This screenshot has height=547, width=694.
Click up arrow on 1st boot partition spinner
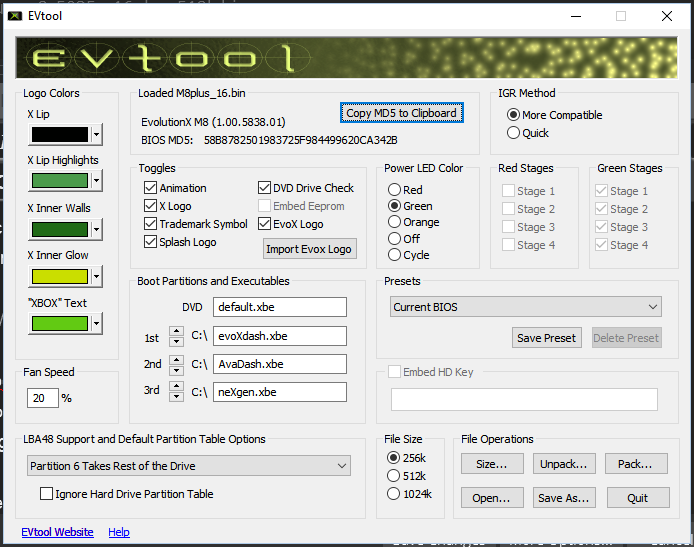pyautogui.click(x=176, y=331)
